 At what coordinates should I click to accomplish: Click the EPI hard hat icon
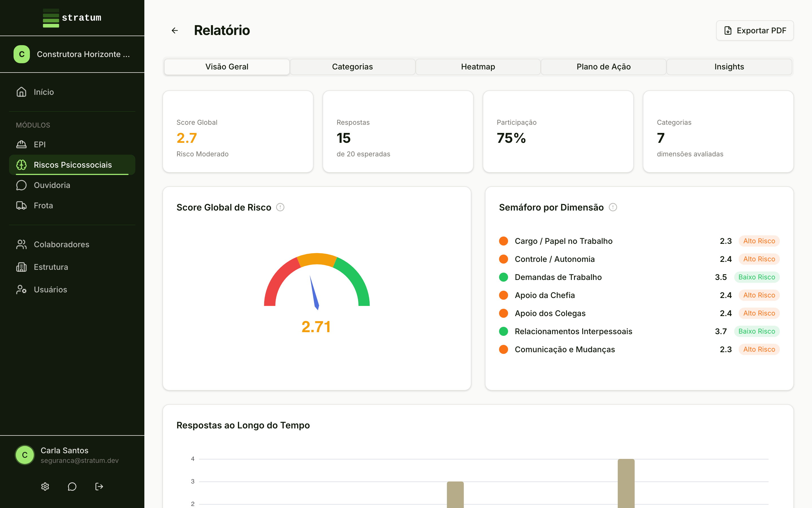[x=21, y=144]
